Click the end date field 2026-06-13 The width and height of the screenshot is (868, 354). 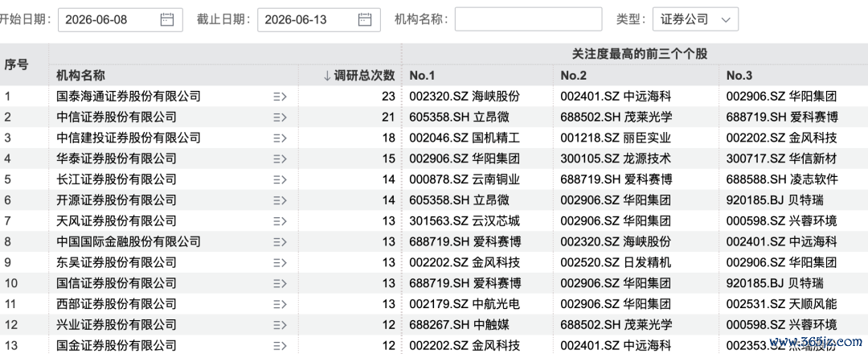(319, 19)
